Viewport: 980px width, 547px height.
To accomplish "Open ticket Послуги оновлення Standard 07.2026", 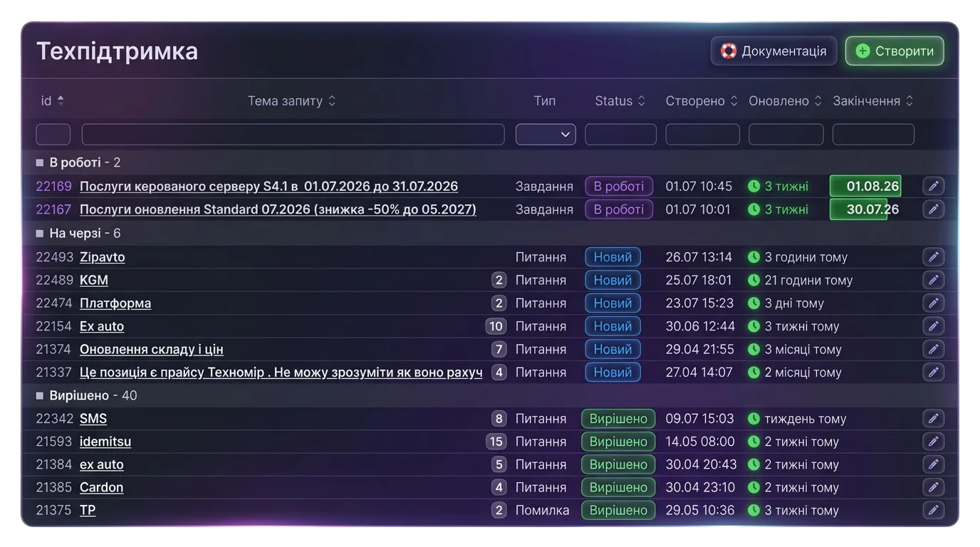I will click(x=278, y=209).
